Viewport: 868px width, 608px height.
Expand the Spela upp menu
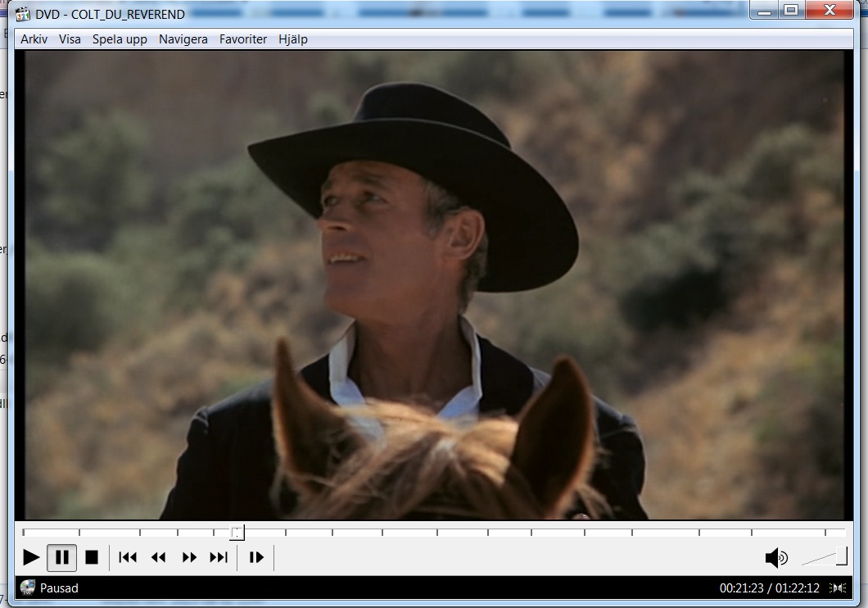pos(120,39)
